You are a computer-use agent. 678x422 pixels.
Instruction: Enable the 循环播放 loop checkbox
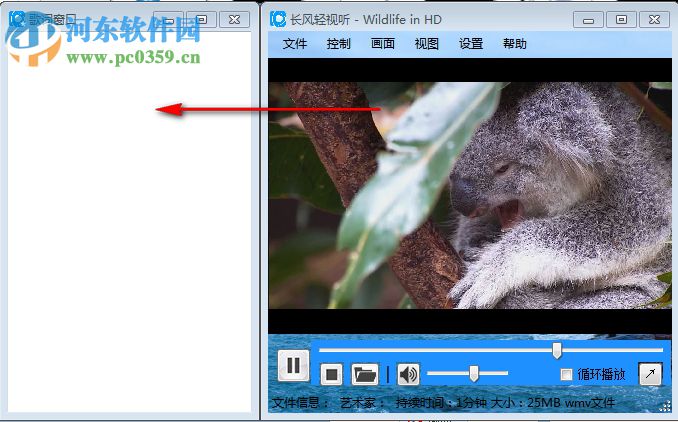point(566,374)
